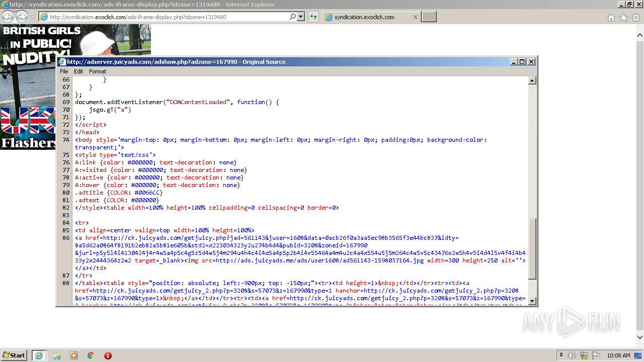Viewport: 644px width, 362px height.
Task: Click the A:visited color rule line
Action: pos(161,170)
